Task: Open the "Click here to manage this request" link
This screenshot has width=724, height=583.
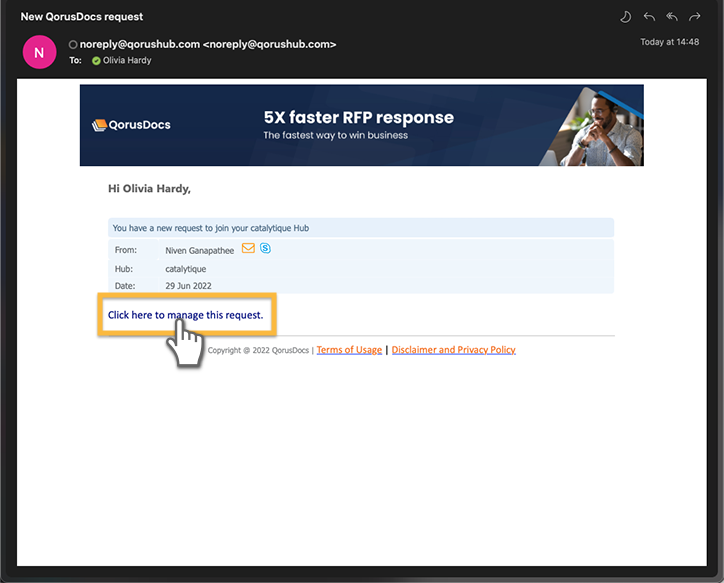Action: (185, 315)
